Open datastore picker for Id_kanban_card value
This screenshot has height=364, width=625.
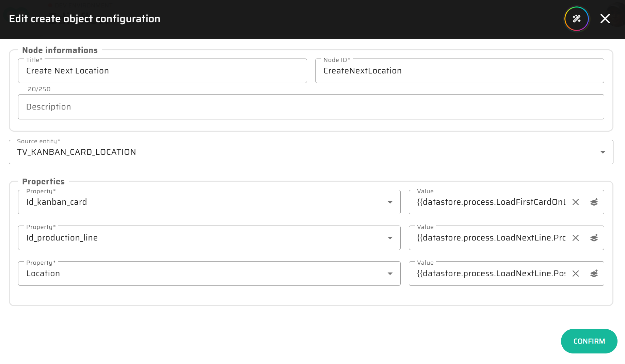(594, 202)
